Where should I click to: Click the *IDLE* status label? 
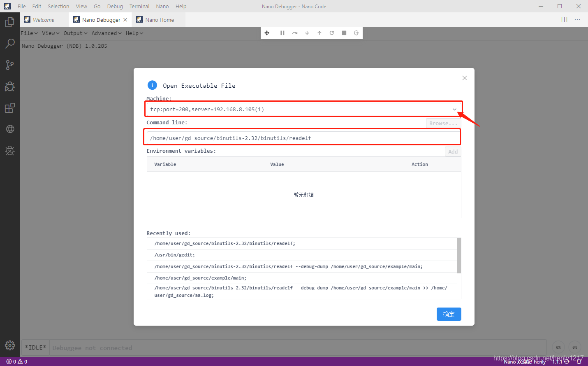35,347
